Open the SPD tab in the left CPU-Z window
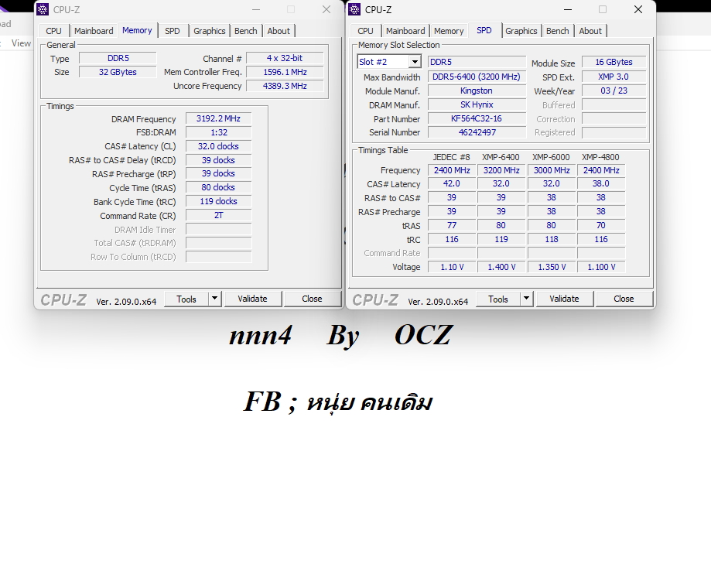 pos(173,31)
